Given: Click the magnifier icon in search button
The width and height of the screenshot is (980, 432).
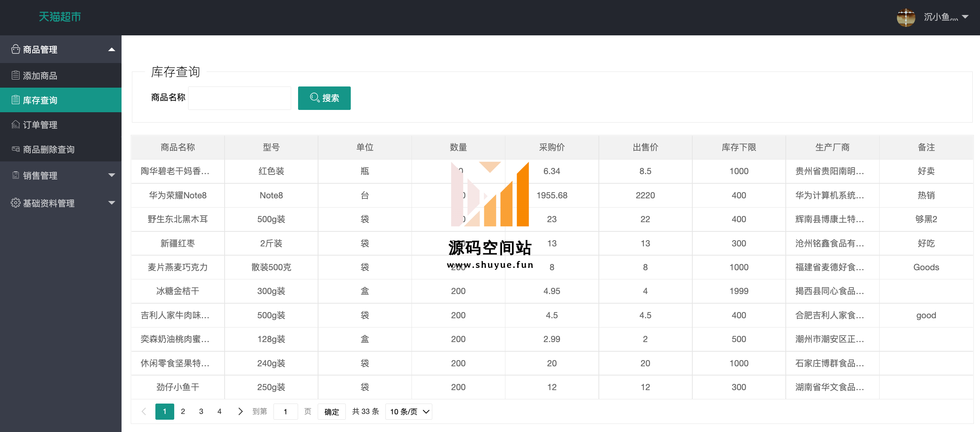Looking at the screenshot, I should tap(315, 98).
